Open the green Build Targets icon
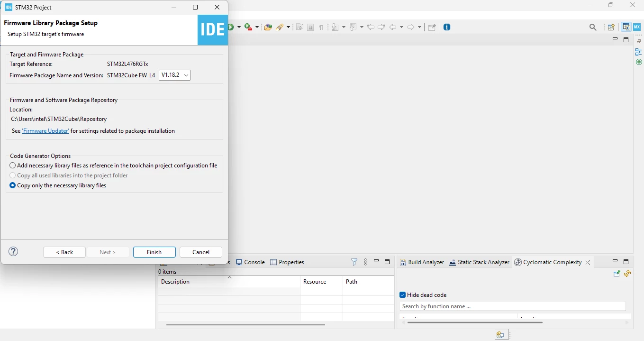Viewport: 644px width, 341px height. pos(639,62)
